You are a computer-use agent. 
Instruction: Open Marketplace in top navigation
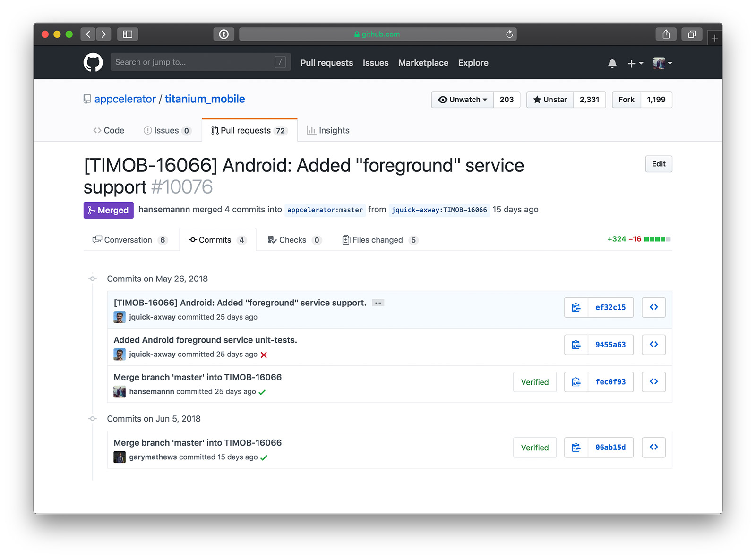tap(423, 63)
